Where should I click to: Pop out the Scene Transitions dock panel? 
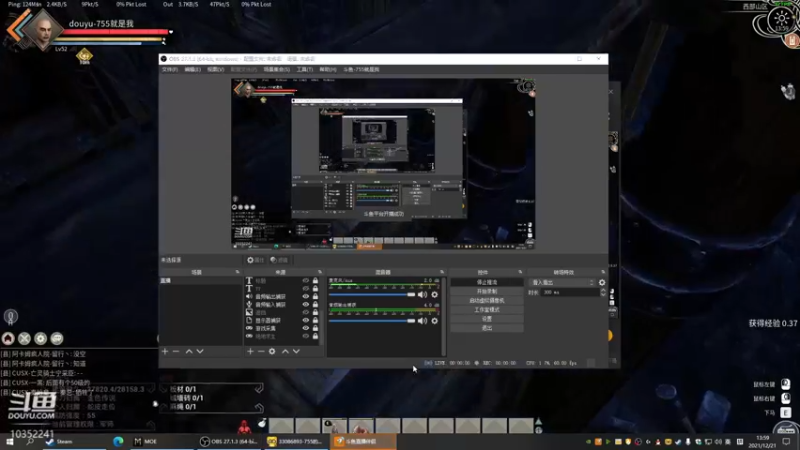(x=603, y=272)
